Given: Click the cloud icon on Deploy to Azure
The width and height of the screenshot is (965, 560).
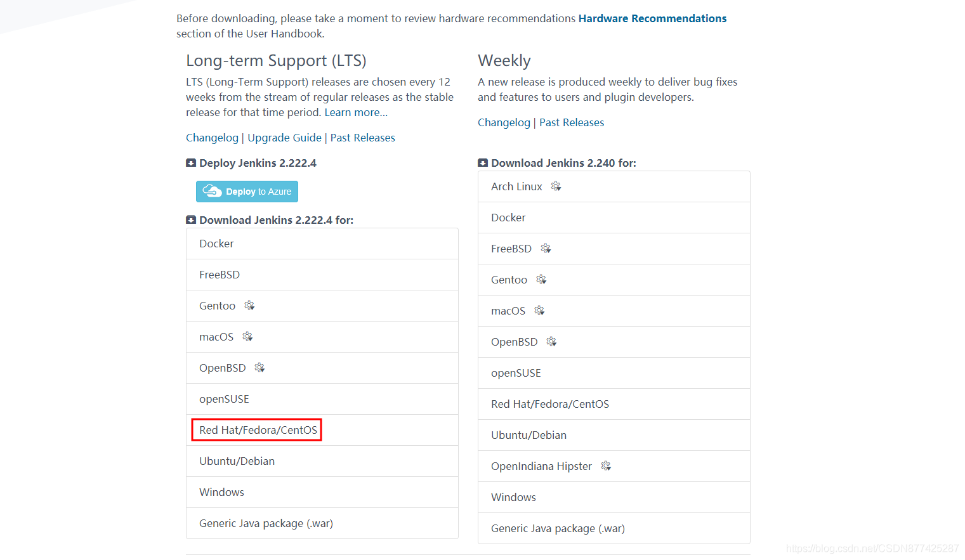Looking at the screenshot, I should point(212,191).
